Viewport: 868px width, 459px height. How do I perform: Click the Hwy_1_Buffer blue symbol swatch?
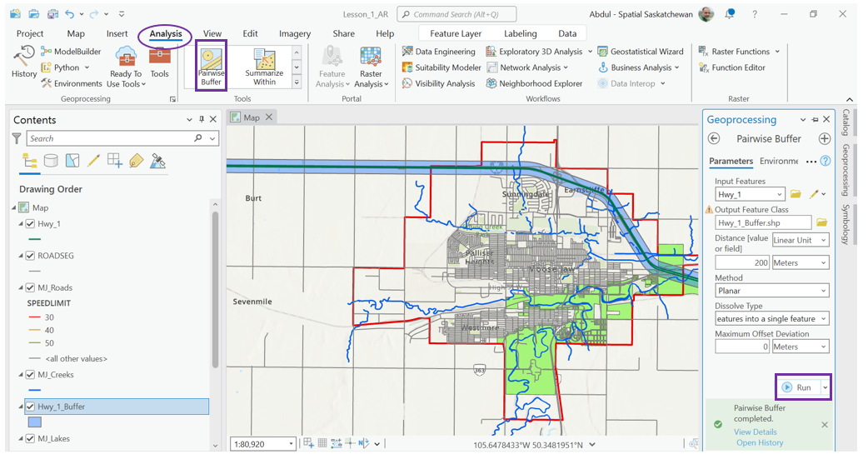click(x=34, y=422)
